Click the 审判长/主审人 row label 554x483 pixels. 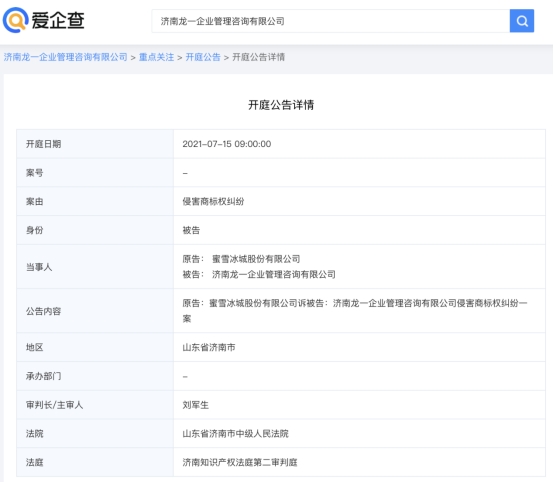point(54,405)
